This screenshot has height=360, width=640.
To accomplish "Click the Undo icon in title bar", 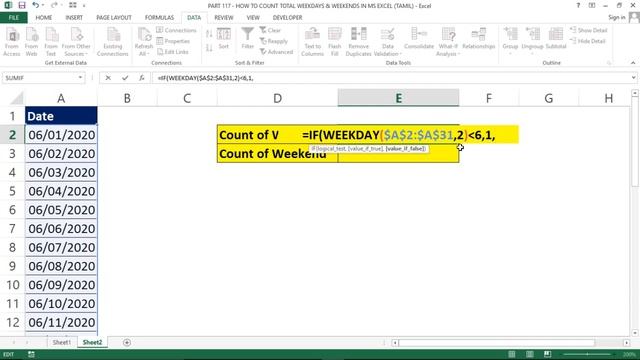I will (x=36, y=5).
